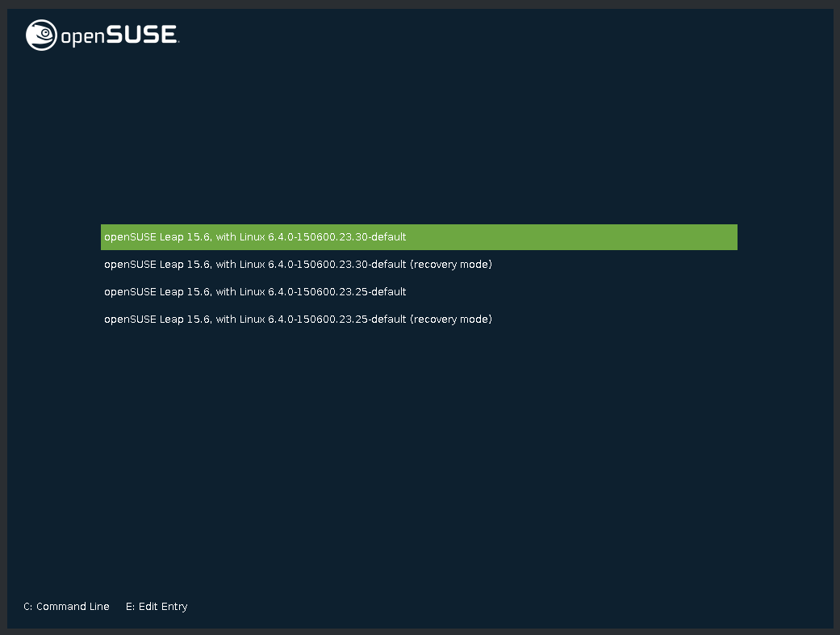Click empty right end of green highlight bar
840x635 pixels.
click(646, 237)
